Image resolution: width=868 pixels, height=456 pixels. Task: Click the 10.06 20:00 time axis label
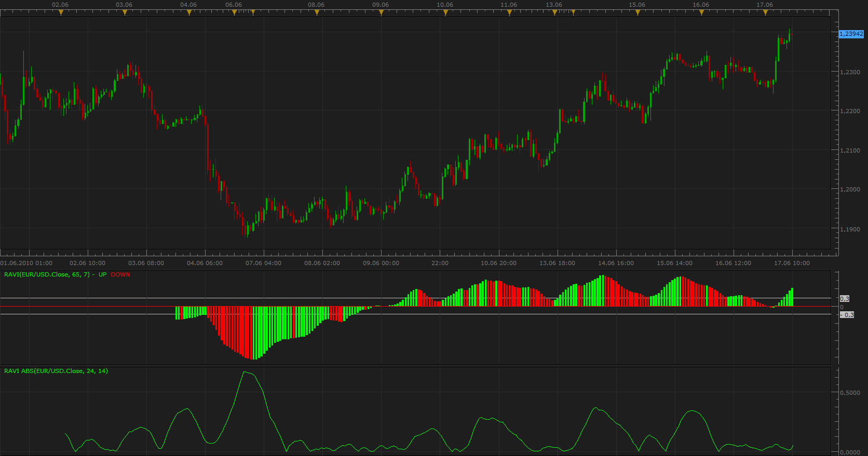[x=498, y=263]
